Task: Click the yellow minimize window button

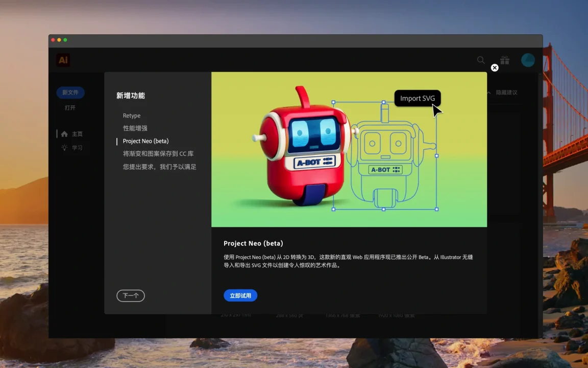Action: pos(59,40)
